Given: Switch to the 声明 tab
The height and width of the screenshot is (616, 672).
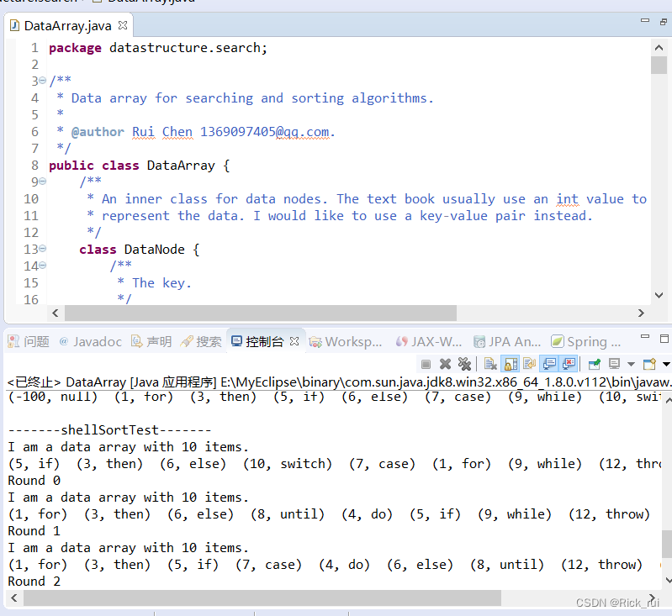Looking at the screenshot, I should click(151, 341).
